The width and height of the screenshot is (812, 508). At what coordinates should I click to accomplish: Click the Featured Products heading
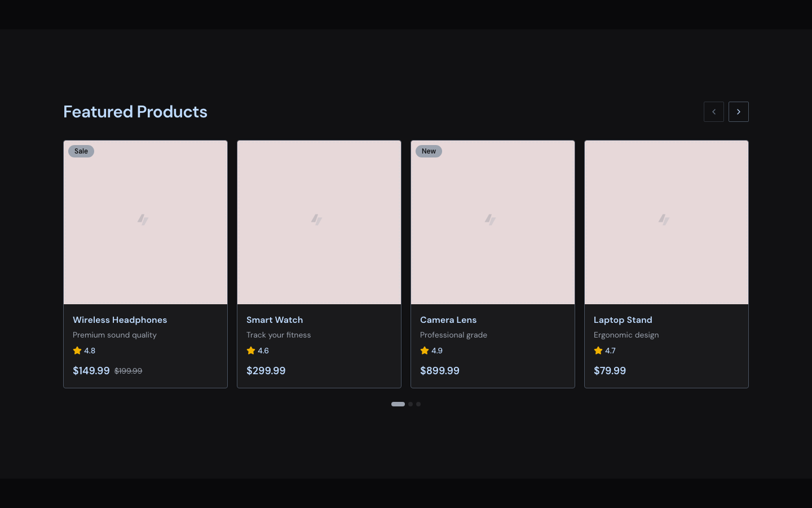point(135,112)
